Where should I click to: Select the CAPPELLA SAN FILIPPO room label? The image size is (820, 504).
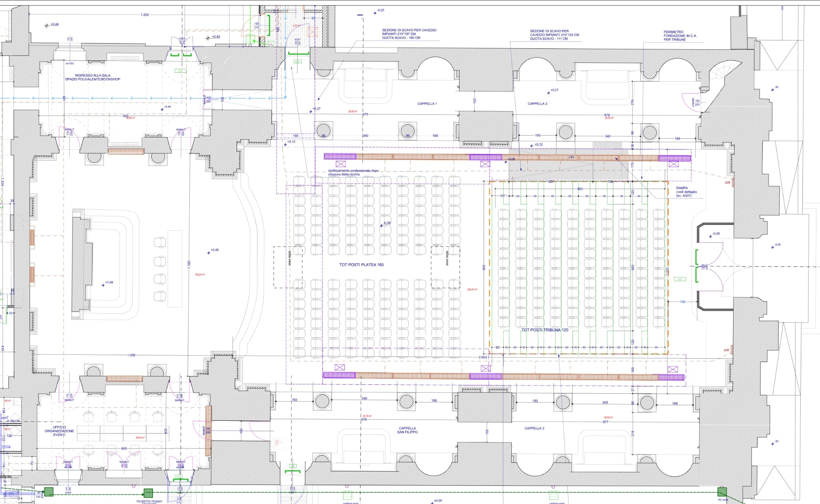407,430
